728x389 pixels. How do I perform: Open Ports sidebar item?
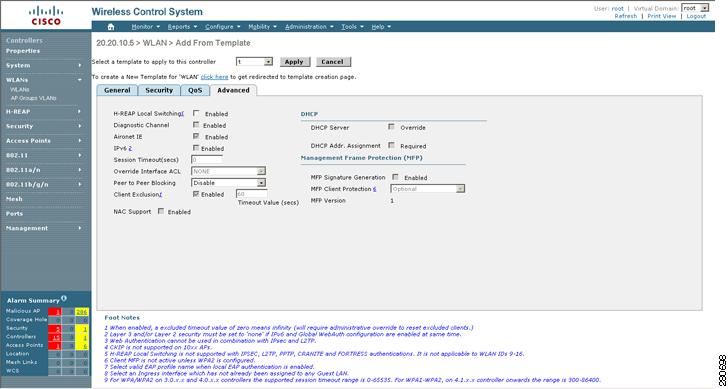[x=14, y=214]
